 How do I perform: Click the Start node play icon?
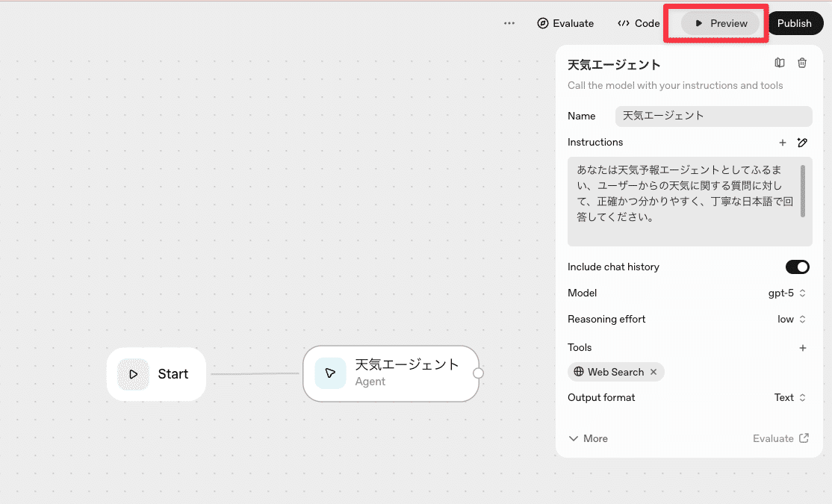[x=133, y=374]
